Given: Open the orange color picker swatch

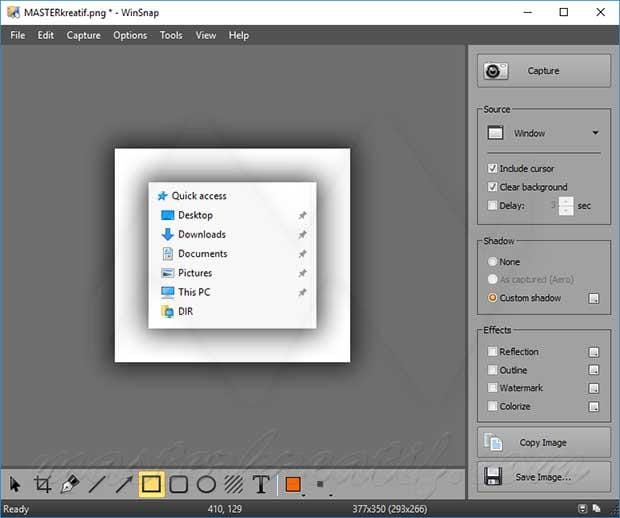Looking at the screenshot, I should 293,484.
